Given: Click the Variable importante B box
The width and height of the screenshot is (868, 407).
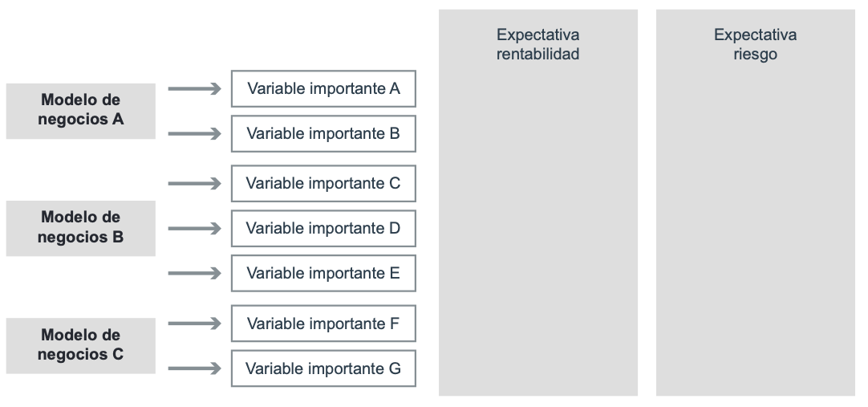Looking at the screenshot, I should pyautogui.click(x=323, y=133).
